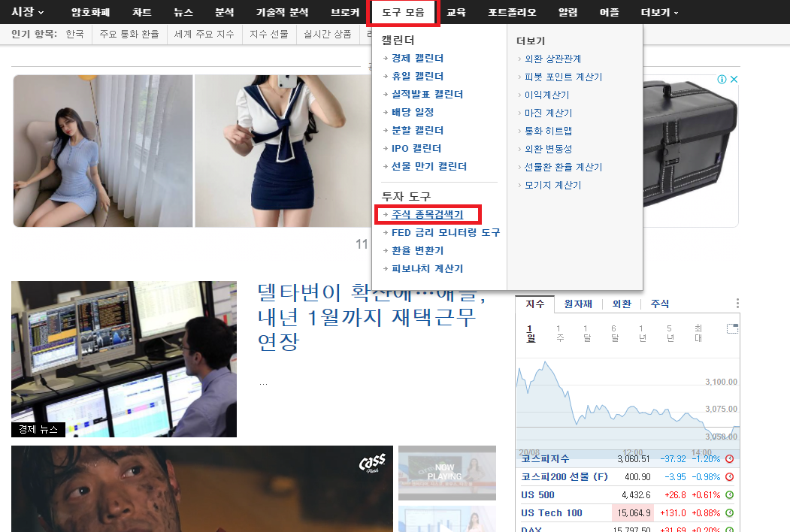Screen dimensions: 790x532
Task: Open 배당 일정
Action: point(413,113)
